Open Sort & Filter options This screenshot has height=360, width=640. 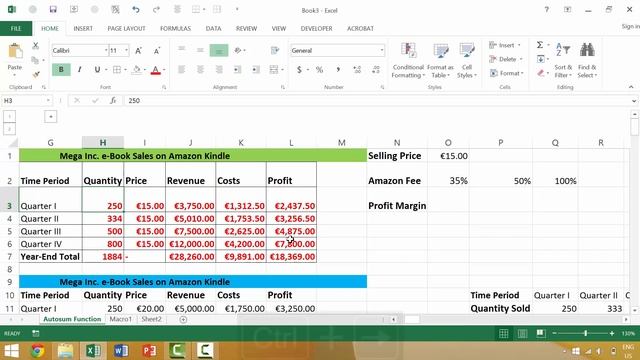(563, 60)
